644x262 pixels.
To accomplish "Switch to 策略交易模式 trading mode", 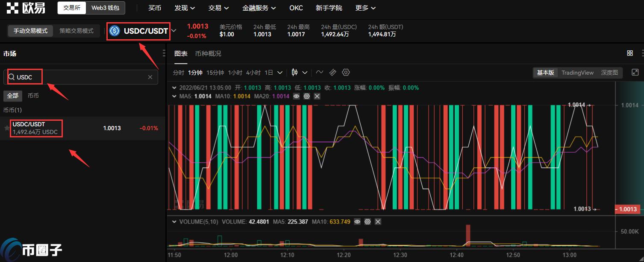I will click(x=76, y=31).
